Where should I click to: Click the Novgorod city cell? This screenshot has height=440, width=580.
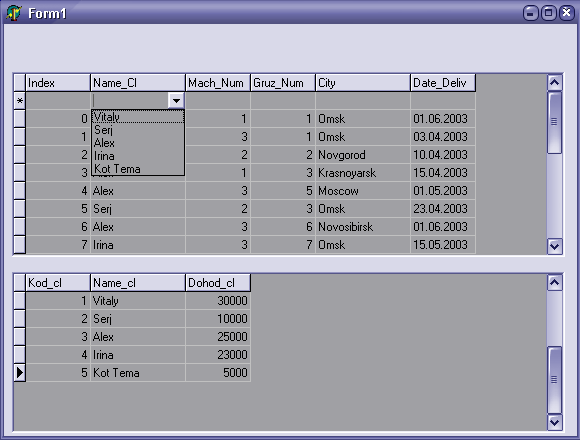click(363, 155)
